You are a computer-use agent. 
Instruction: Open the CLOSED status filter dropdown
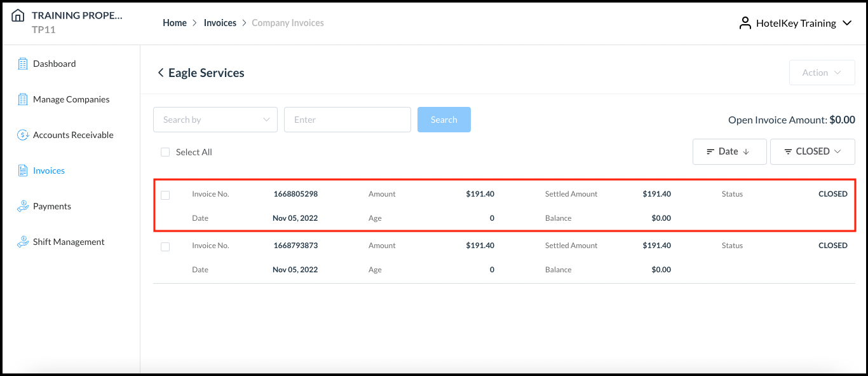813,151
